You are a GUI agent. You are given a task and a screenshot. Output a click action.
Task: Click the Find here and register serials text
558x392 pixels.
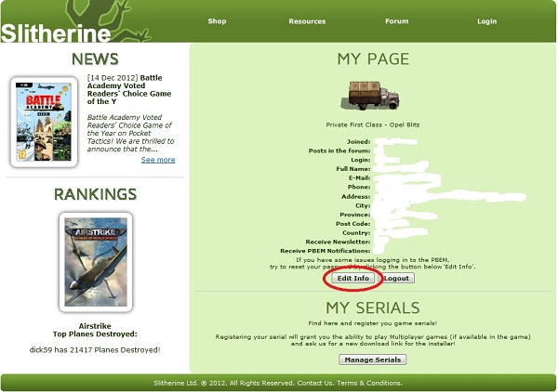coord(373,323)
